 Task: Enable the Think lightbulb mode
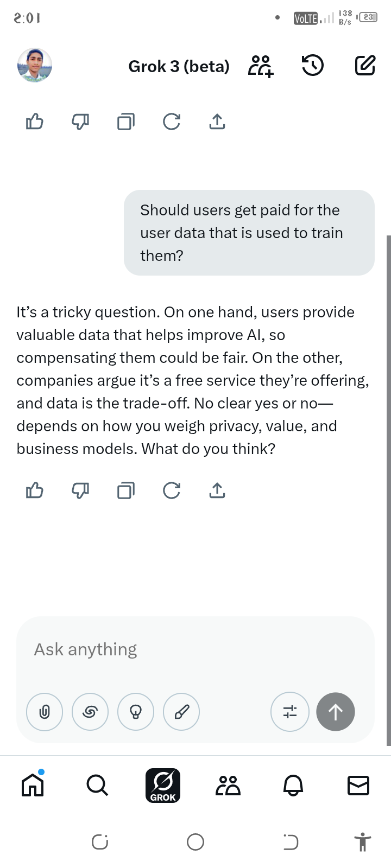coord(136,712)
